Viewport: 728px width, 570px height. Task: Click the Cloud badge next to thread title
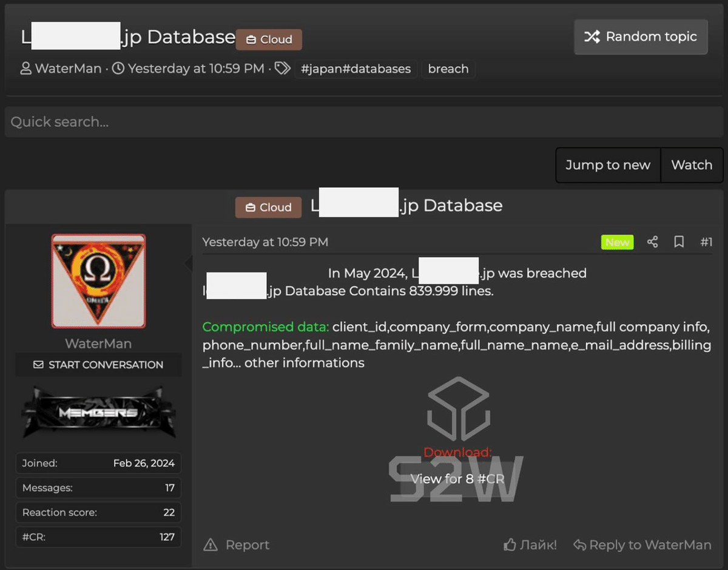pos(269,39)
